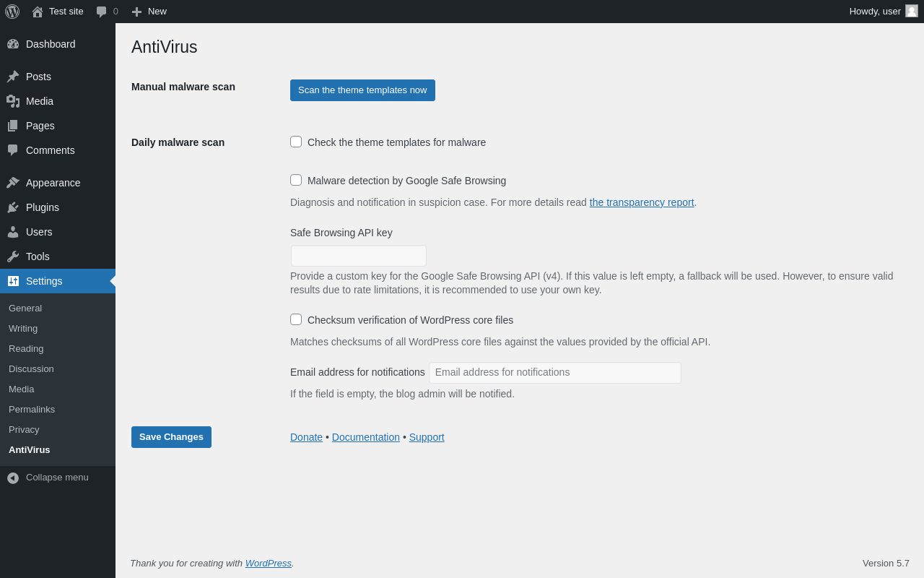
Task: Open the Users menu label
Action: coord(39,232)
